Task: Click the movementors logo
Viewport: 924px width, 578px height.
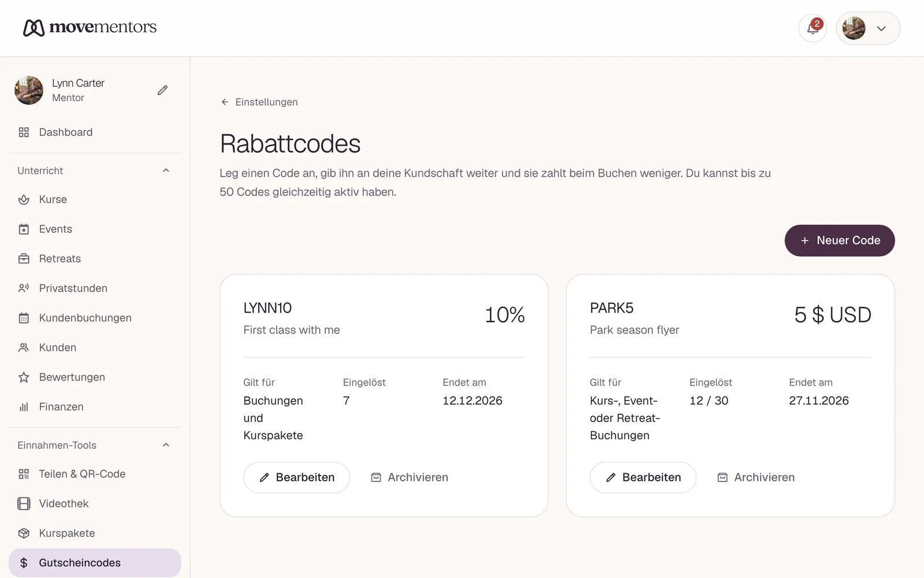Action: tap(90, 27)
